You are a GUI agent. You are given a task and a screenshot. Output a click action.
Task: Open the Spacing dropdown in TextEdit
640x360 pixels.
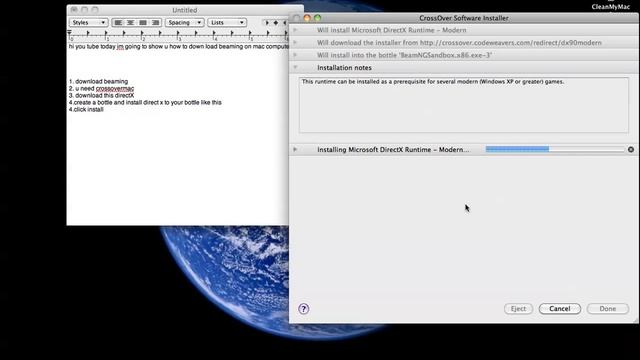184,22
